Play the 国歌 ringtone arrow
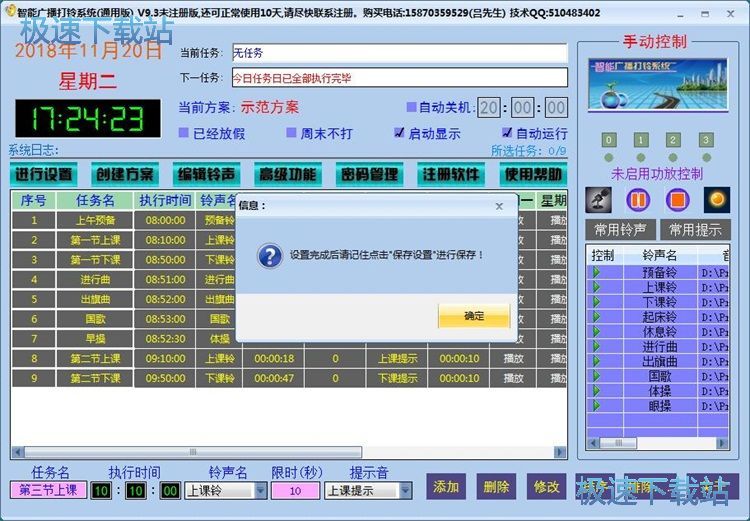 point(597,376)
